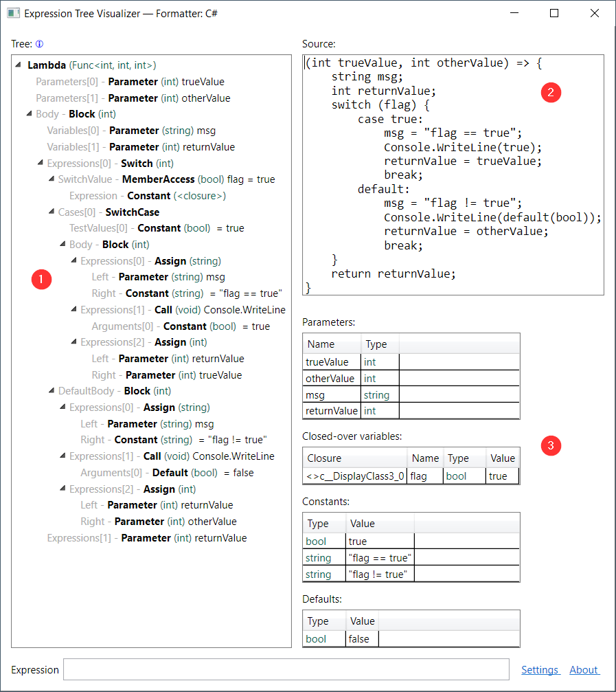This screenshot has width=616, height=692.
Task: Collapse the Lambda root node
Action: [x=17, y=65]
